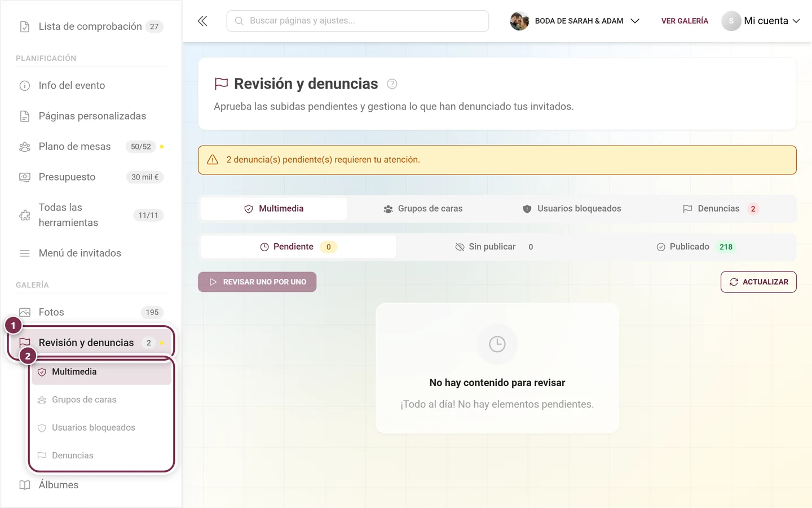Screen dimensions: 812x508
Task: Click the 30 mil € budget badge
Action: point(145,177)
